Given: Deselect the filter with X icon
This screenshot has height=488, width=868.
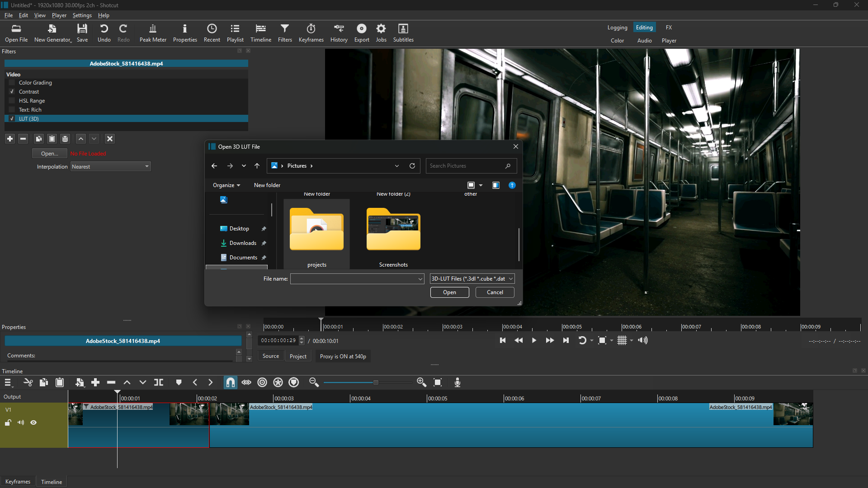Looking at the screenshot, I should [110, 139].
